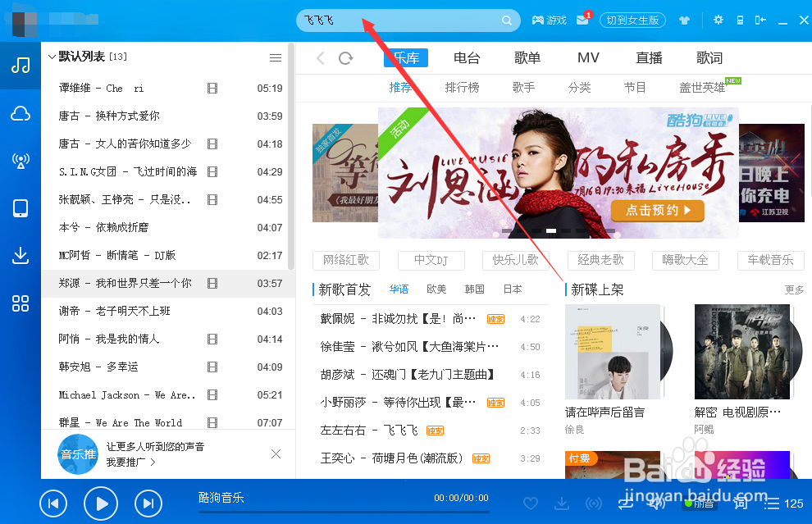Favorite current song with heart icon
The height and width of the screenshot is (524, 812).
coord(531,503)
